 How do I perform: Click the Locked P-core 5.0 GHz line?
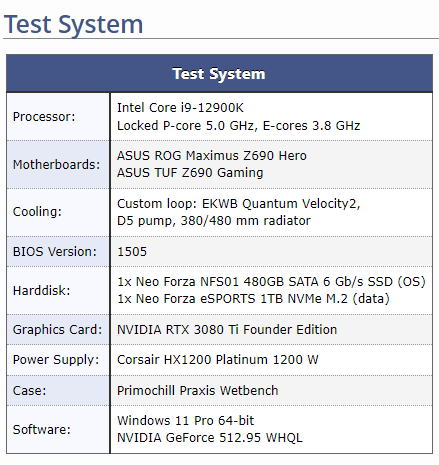(x=239, y=126)
